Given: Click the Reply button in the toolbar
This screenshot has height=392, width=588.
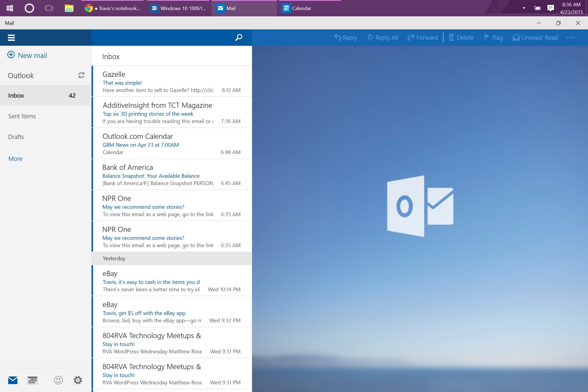Looking at the screenshot, I should [345, 38].
